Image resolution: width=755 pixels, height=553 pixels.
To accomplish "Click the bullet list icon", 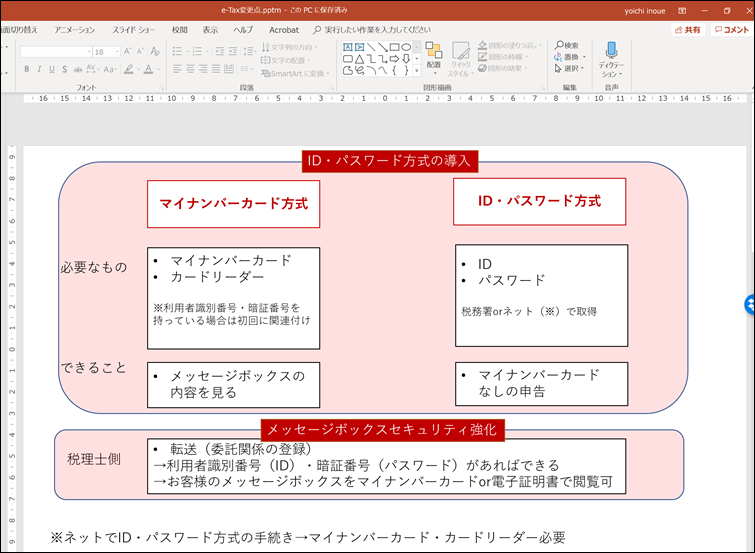I will tap(176, 51).
